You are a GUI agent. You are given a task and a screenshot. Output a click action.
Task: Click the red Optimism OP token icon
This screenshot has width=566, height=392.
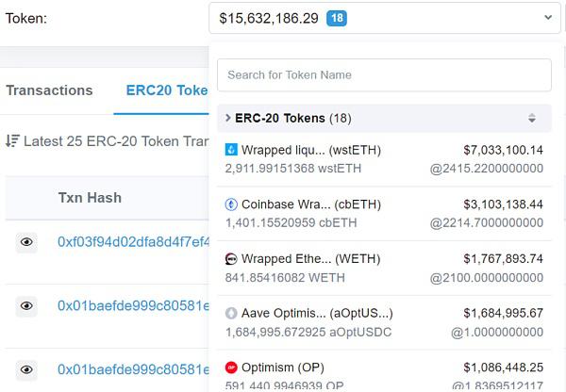click(231, 367)
